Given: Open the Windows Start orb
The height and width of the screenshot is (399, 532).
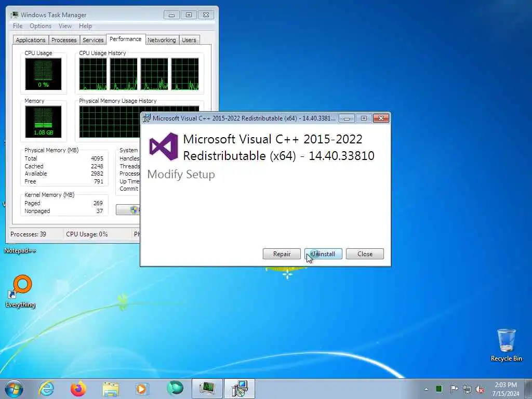Looking at the screenshot, I should (x=14, y=389).
